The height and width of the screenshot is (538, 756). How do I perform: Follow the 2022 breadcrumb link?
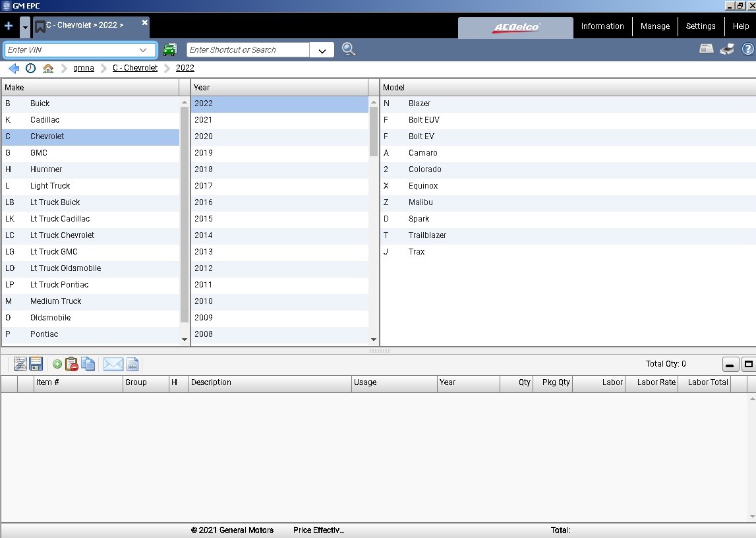coord(185,68)
